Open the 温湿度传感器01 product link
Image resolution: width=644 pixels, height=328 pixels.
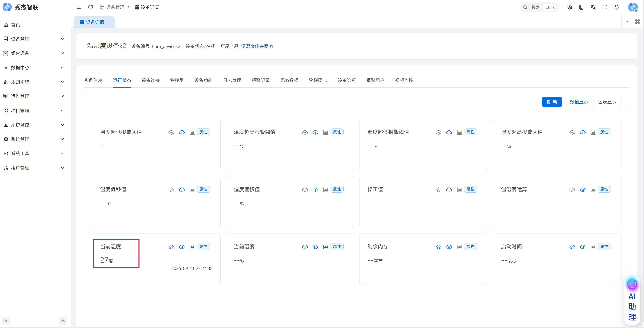[x=257, y=46]
